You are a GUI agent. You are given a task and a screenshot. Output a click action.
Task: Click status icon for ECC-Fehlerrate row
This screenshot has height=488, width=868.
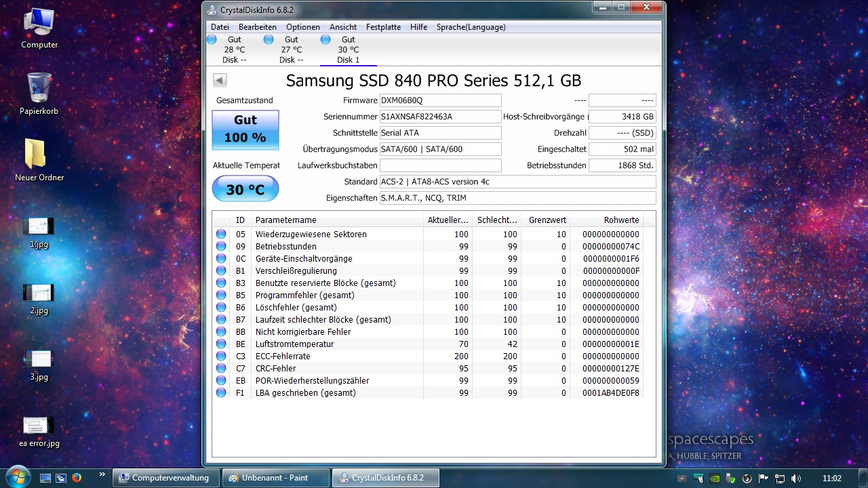[x=221, y=356]
